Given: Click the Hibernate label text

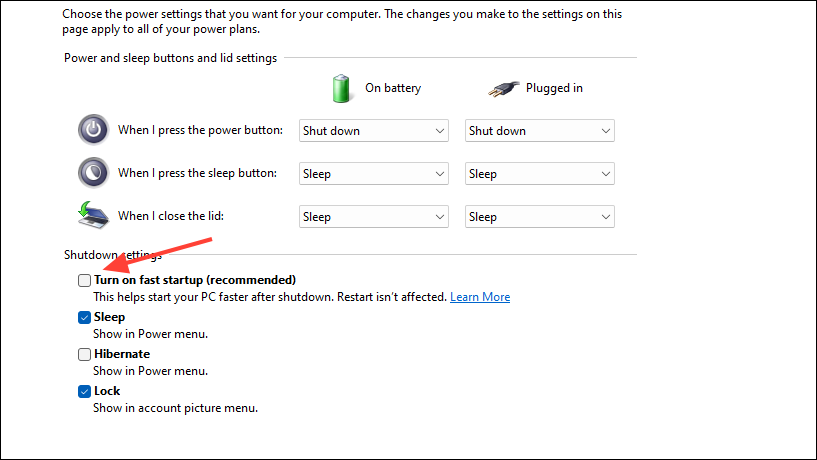Looking at the screenshot, I should [x=122, y=354].
